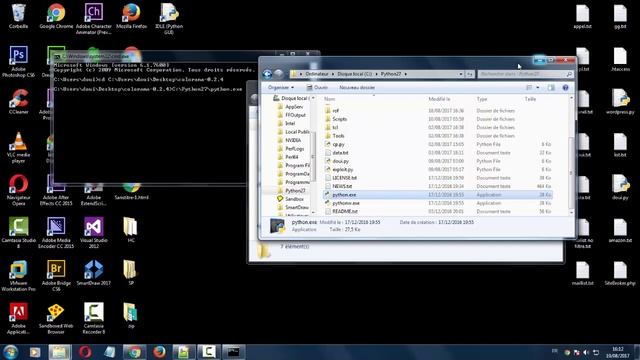Launch the Camtasia Studio 8 shortcut
The height and width of the screenshot is (360, 640).
pyautogui.click(x=18, y=233)
